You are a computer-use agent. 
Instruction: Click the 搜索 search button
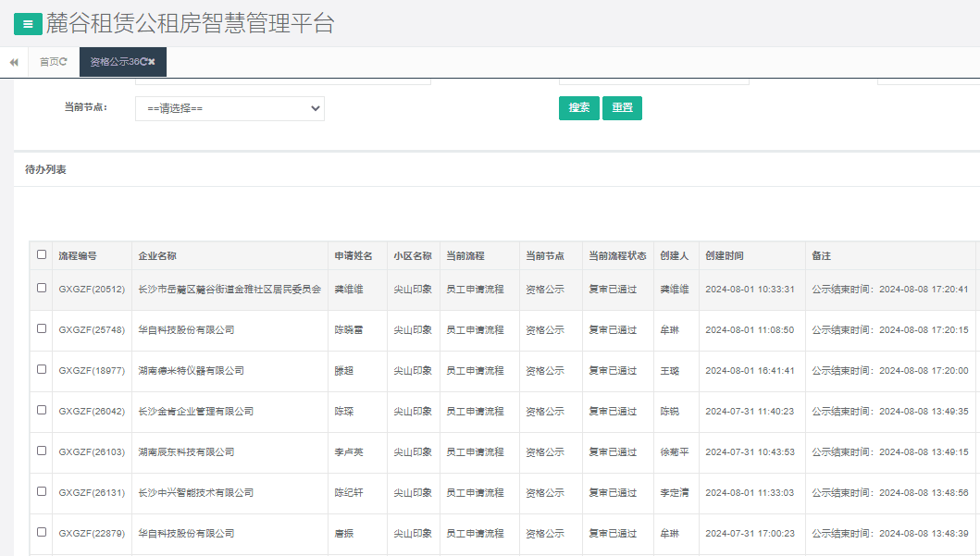coord(578,107)
